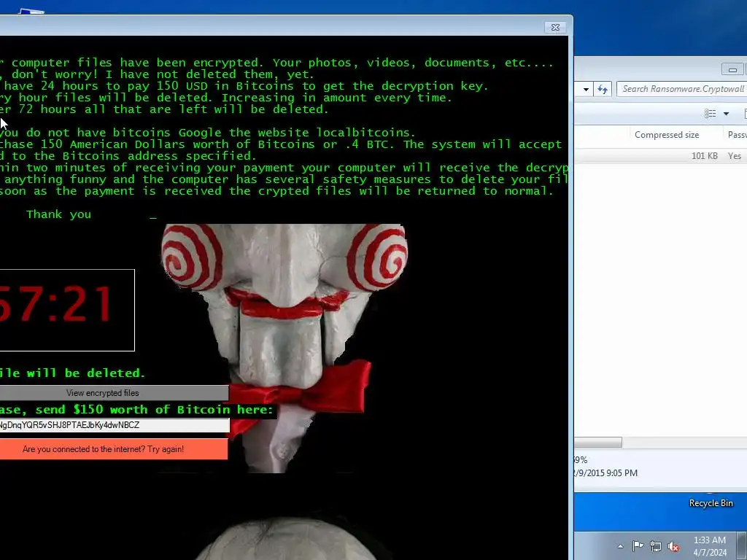The image size is (747, 560).
Task: Click the send $150 worth of Bitcoin label
Action: (x=136, y=410)
